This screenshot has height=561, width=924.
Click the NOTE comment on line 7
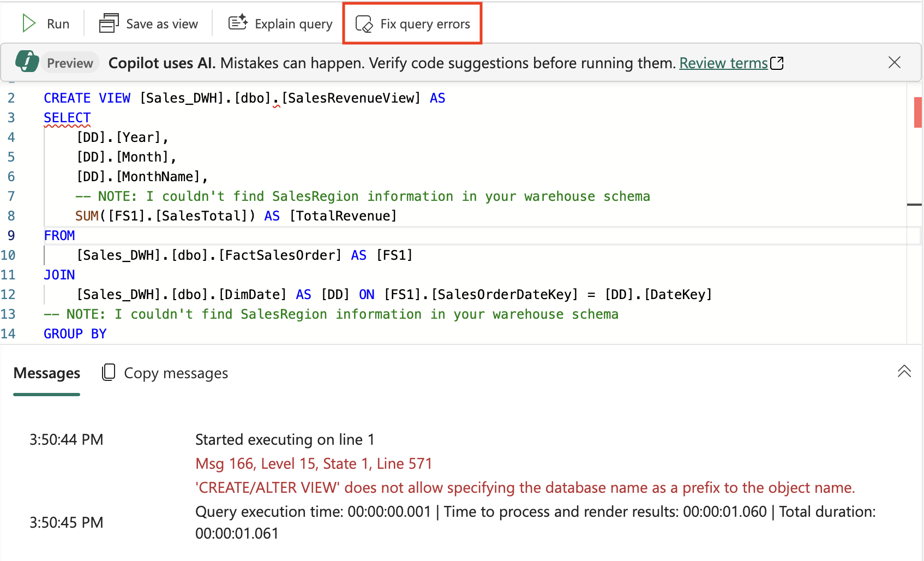(363, 196)
